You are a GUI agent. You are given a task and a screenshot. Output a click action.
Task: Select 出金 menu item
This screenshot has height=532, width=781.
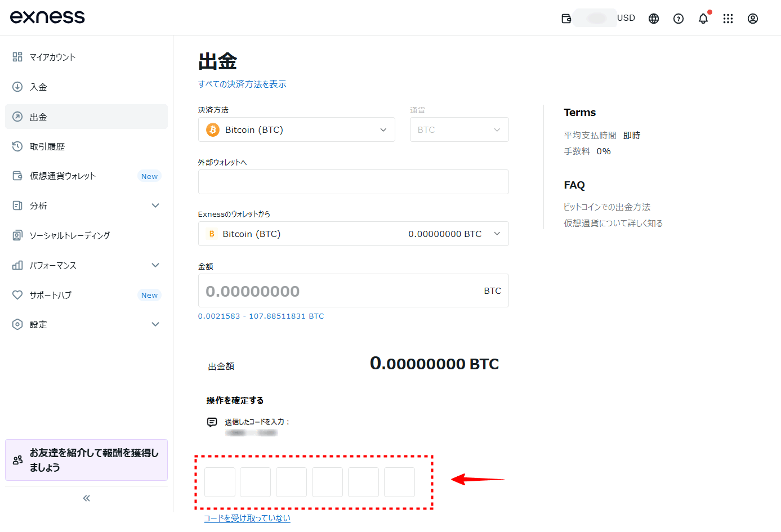tap(86, 117)
